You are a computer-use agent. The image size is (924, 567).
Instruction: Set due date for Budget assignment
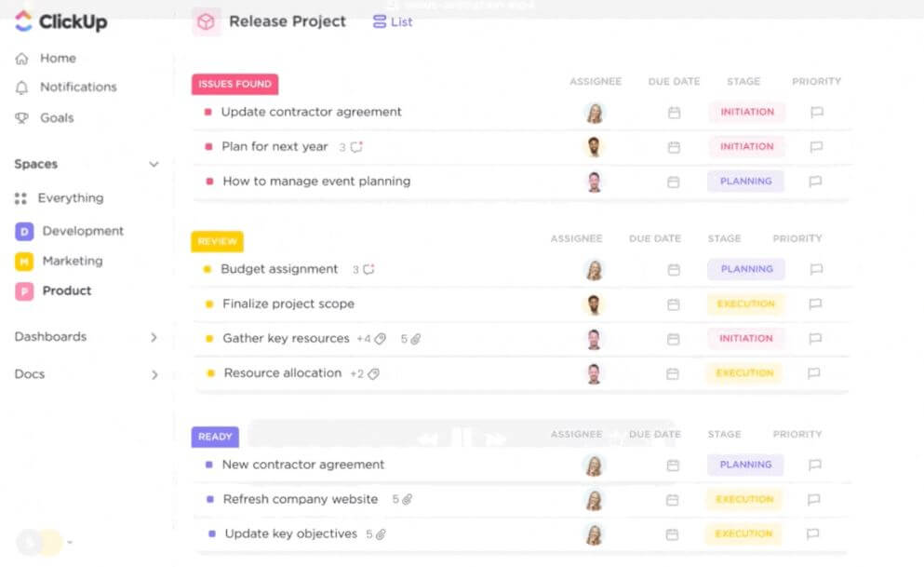[x=674, y=270]
